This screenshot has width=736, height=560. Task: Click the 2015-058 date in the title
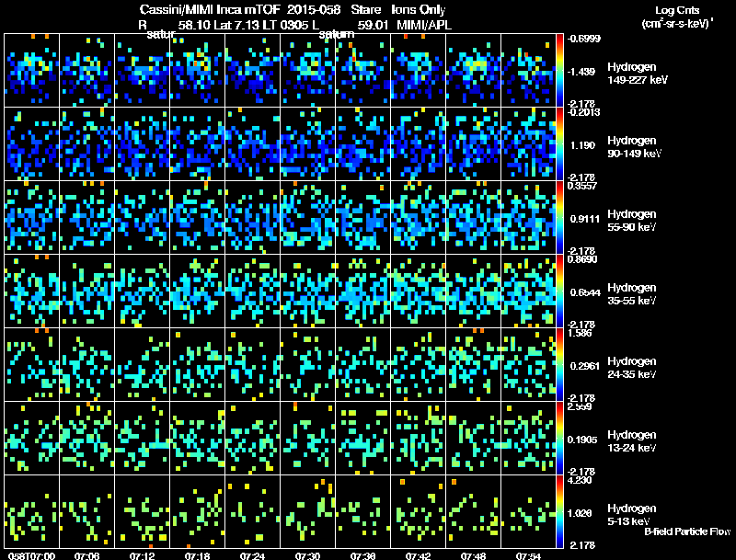[314, 10]
